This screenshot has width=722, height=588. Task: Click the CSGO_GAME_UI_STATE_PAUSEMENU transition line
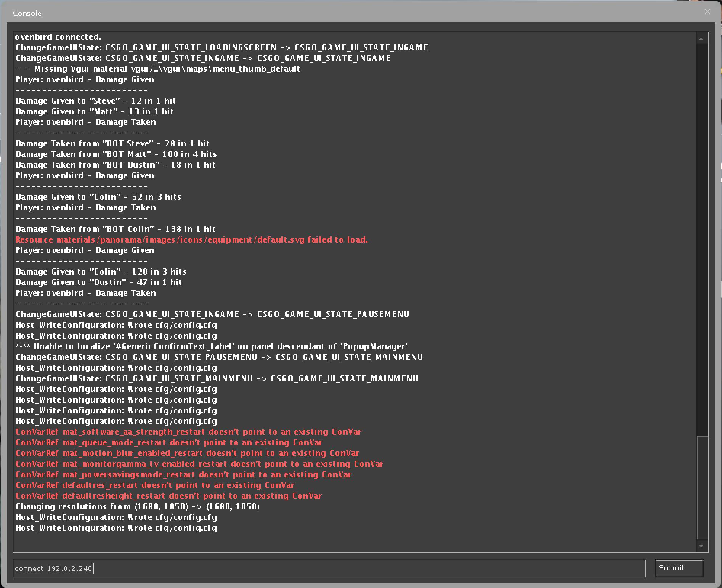pyautogui.click(x=212, y=314)
